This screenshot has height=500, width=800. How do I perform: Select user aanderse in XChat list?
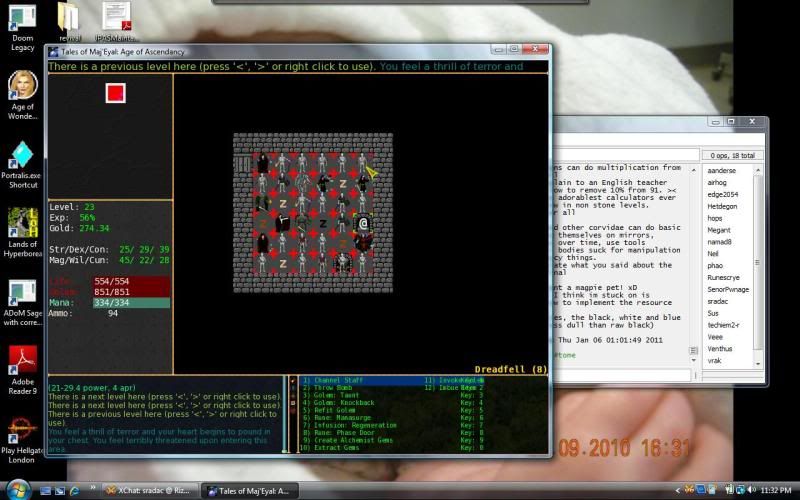pyautogui.click(x=721, y=170)
